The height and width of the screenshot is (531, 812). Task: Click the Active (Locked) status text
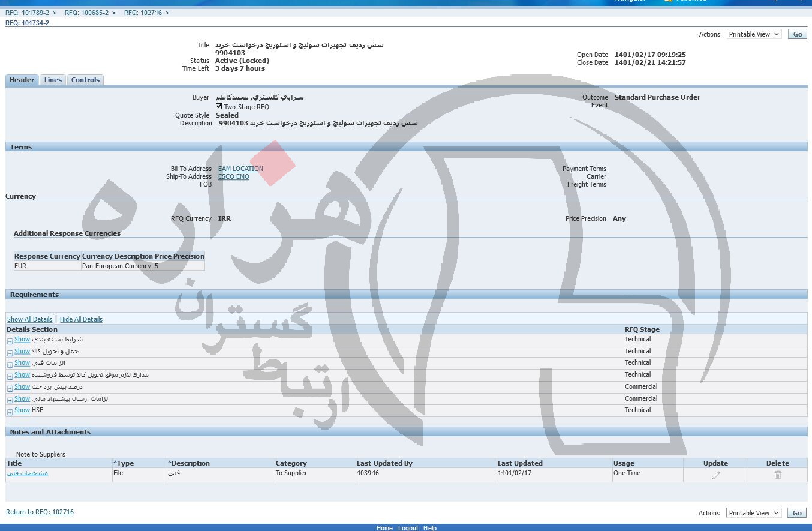pos(242,61)
